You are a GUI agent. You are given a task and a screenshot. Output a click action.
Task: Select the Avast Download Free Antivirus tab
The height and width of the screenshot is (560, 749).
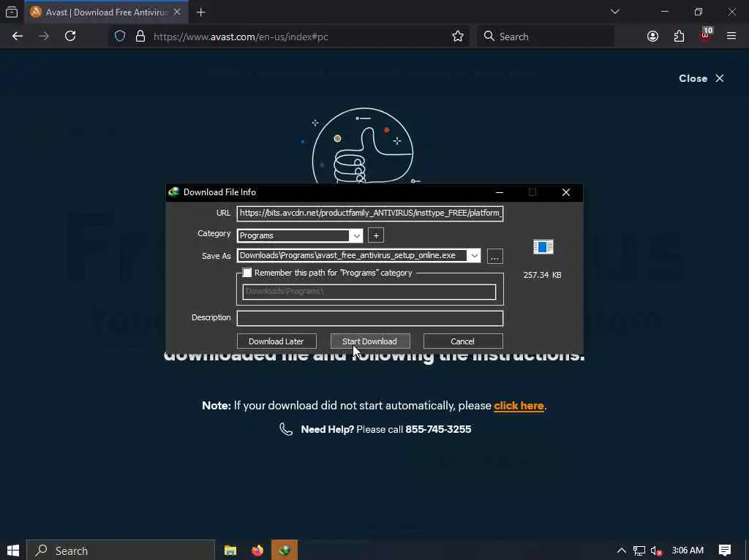105,12
